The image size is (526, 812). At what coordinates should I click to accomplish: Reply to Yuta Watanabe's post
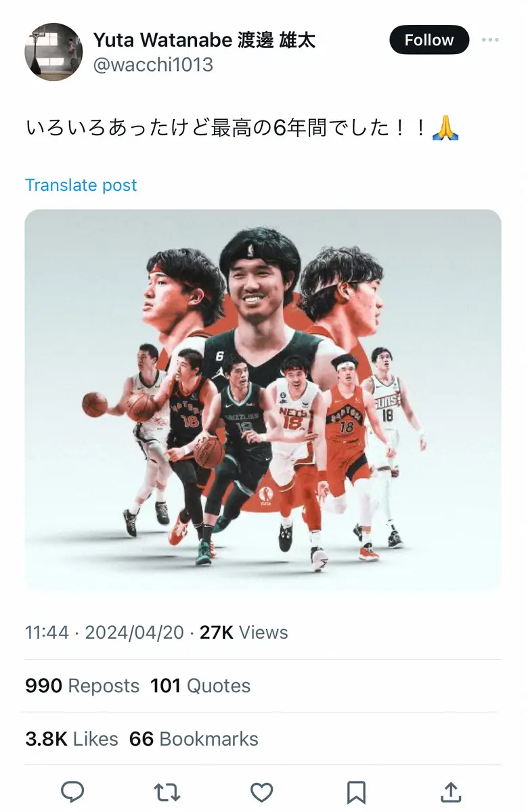pos(72,791)
